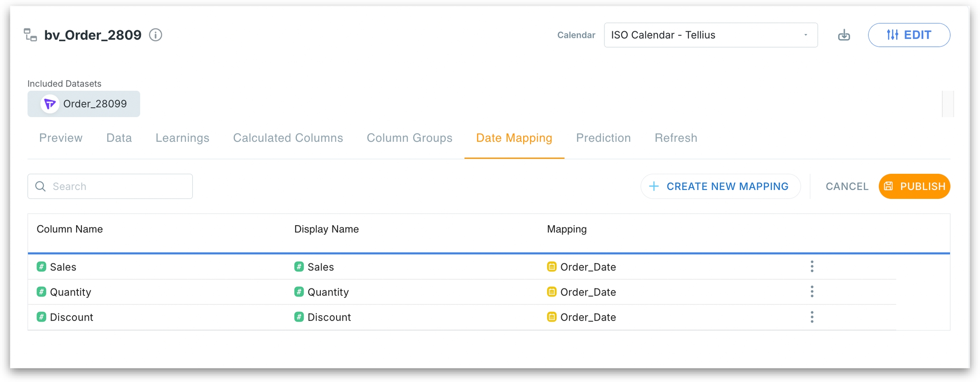The width and height of the screenshot is (980, 382).
Task: Open the three-dot menu for the Discount row
Action: [x=812, y=317]
